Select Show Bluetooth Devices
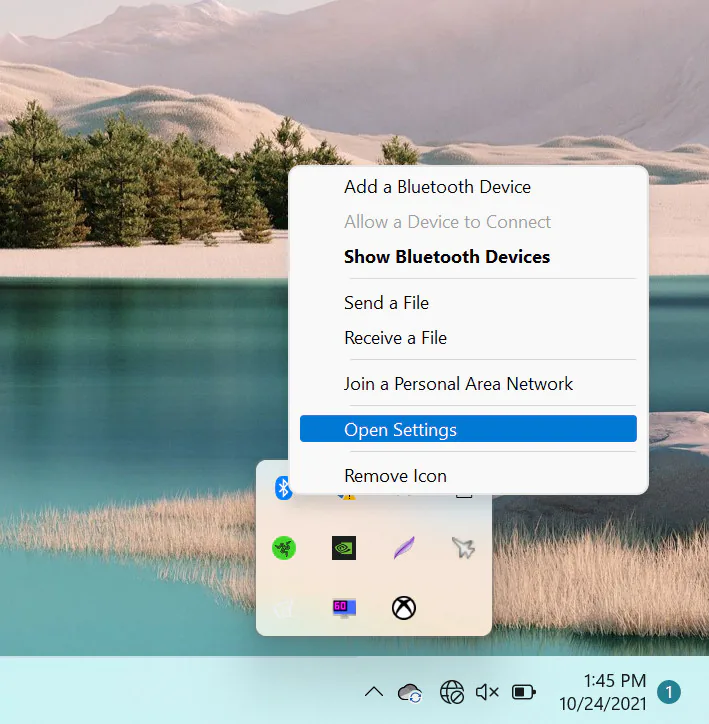The width and height of the screenshot is (709, 724). (x=468, y=257)
